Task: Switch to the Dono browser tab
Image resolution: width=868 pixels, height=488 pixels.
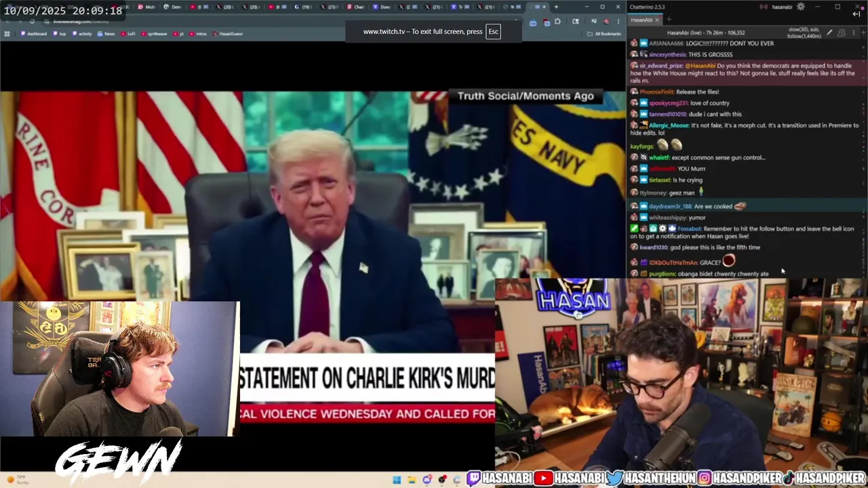Action: [382, 7]
